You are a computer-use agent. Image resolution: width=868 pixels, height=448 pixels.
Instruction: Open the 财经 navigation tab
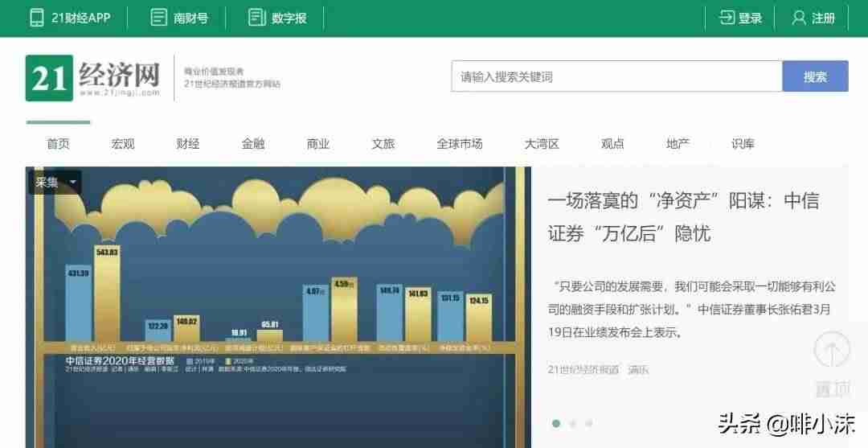(187, 144)
